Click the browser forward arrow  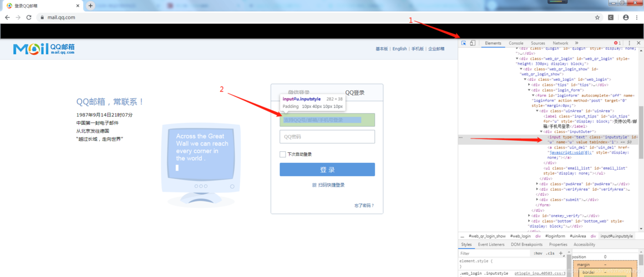(x=18, y=18)
